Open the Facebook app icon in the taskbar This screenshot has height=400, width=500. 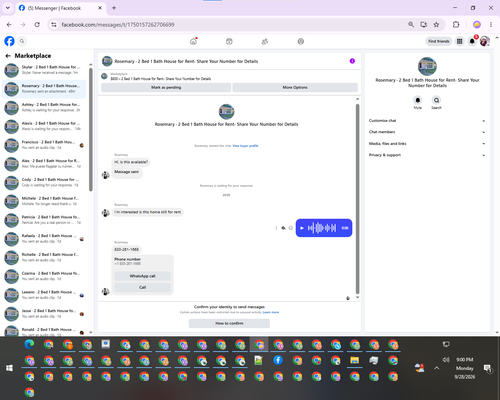pyautogui.click(x=278, y=360)
